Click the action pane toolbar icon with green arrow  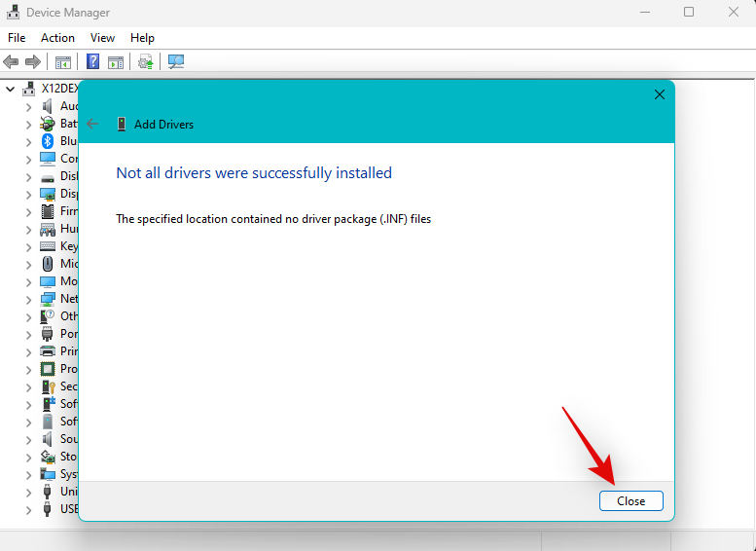pos(116,61)
